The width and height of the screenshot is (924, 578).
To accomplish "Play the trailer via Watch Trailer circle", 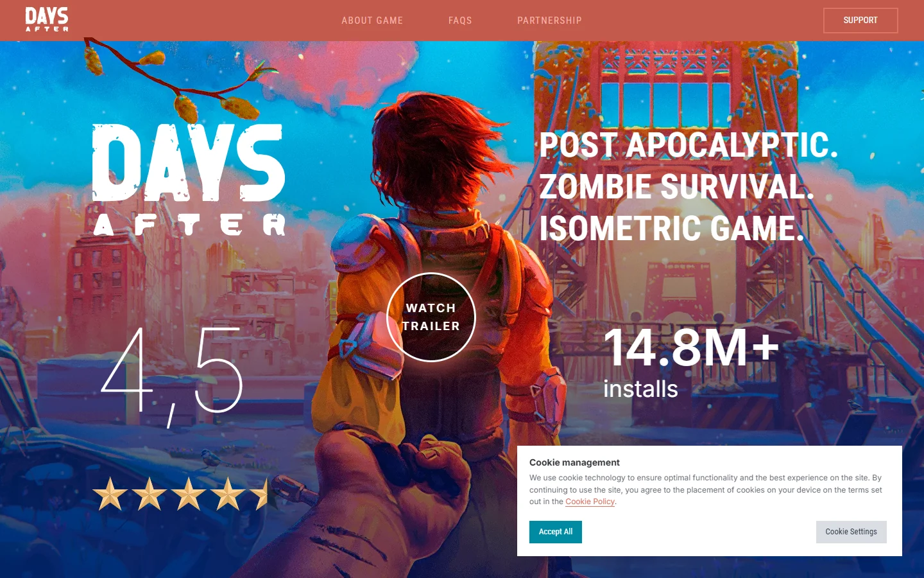I will click(431, 317).
